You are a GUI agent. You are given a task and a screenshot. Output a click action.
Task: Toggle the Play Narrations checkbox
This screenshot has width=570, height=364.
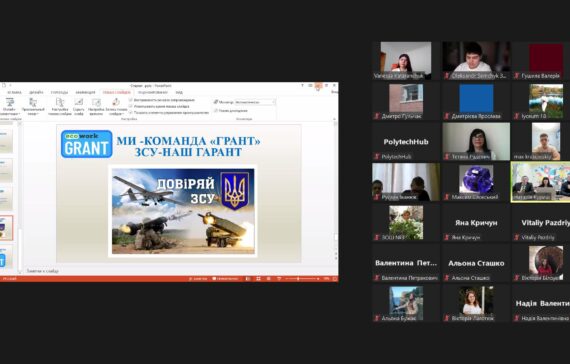(131, 100)
